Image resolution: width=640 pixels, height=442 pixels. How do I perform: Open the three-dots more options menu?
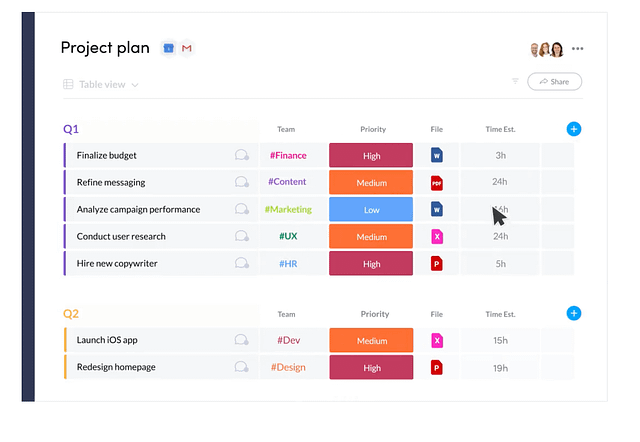click(577, 49)
